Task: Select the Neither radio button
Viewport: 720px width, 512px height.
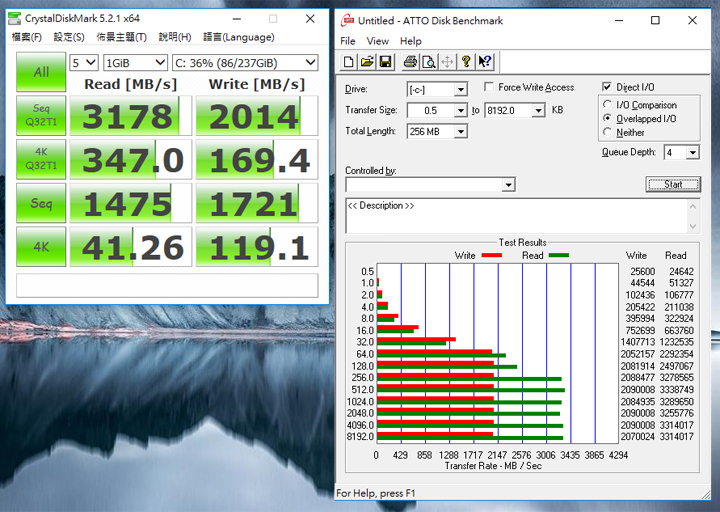Action: click(607, 132)
